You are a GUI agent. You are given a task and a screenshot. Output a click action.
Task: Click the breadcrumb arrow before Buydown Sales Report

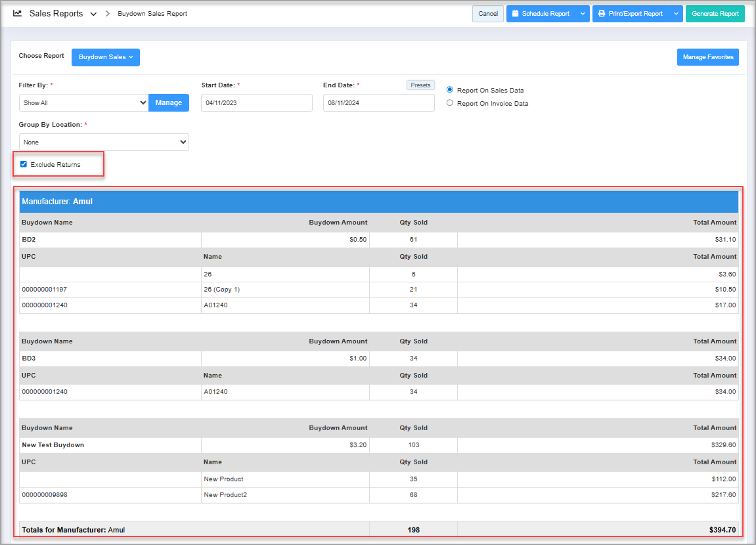[x=107, y=14]
